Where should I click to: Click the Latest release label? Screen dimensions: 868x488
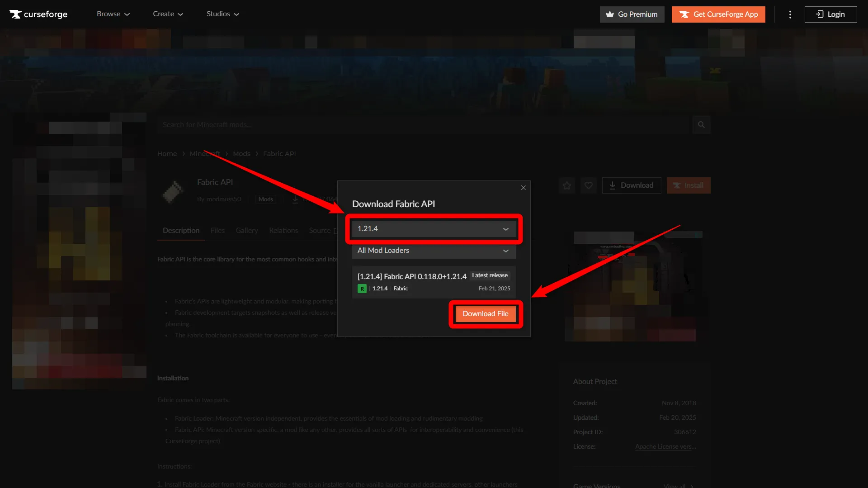(490, 275)
